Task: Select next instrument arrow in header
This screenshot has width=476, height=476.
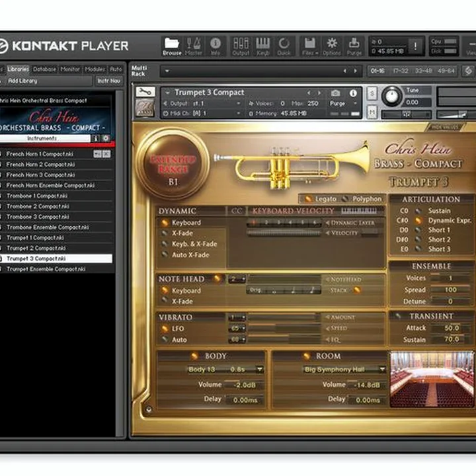Action: pos(319,93)
